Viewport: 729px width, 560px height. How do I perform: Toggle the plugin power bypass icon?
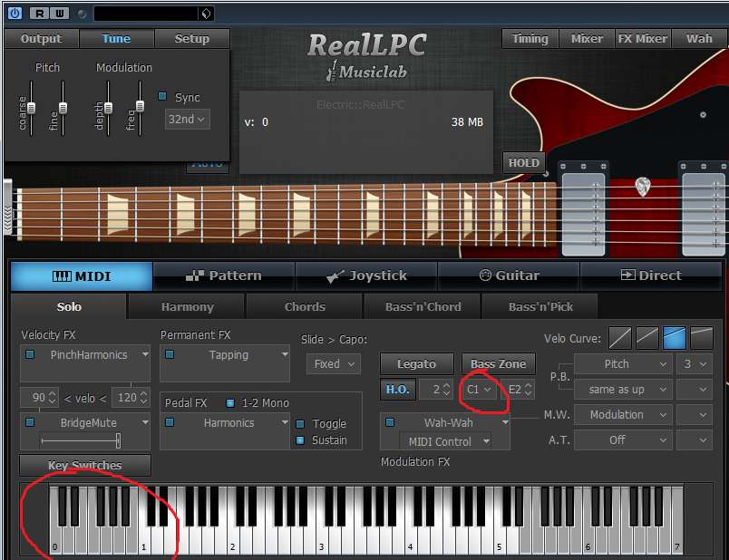[x=15, y=13]
